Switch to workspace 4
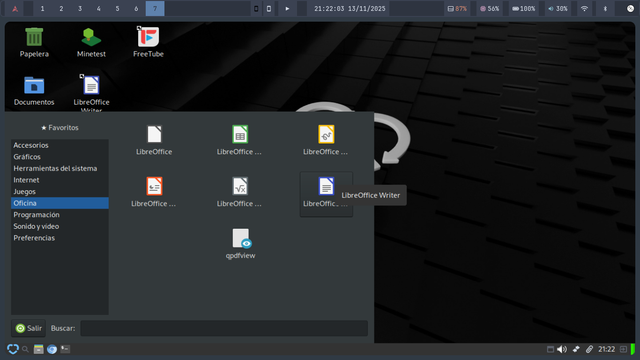Image resolution: width=640 pixels, height=360 pixels. tap(98, 9)
